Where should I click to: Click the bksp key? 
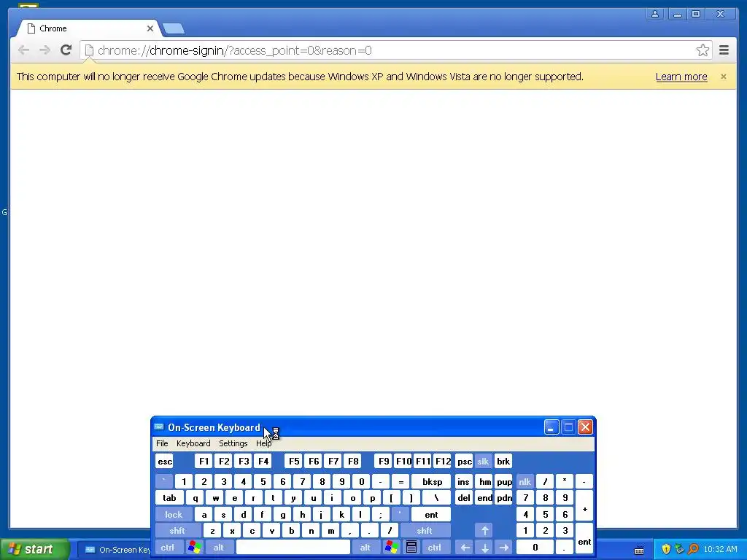432,482
